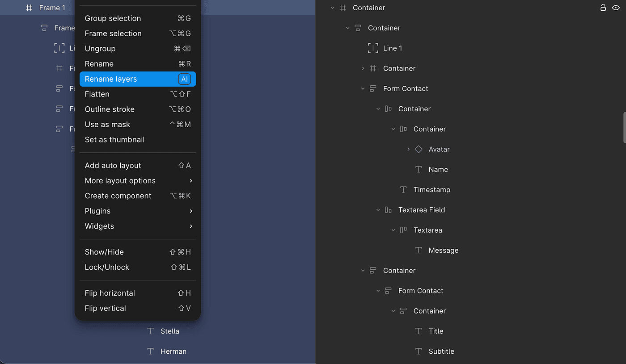
Task: Click the text icon beside Title
Action: click(x=419, y=331)
